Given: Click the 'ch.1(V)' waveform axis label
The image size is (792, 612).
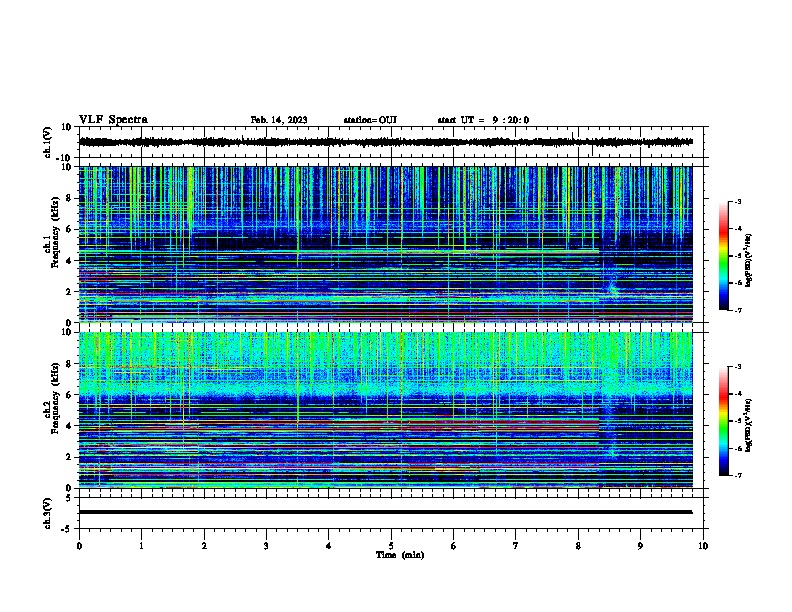Looking at the screenshot, I should click(47, 142).
